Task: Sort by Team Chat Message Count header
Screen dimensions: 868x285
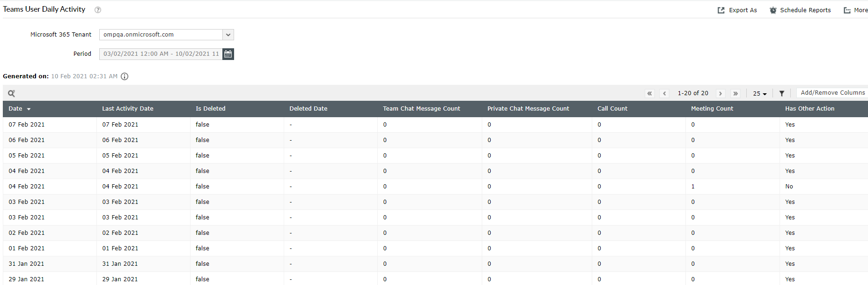Action: click(421, 109)
